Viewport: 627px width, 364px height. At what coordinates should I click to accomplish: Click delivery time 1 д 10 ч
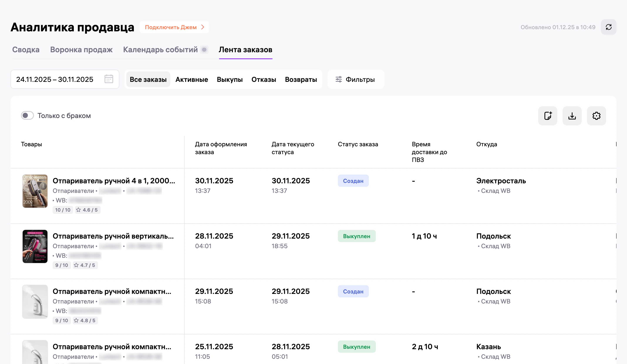(x=424, y=236)
